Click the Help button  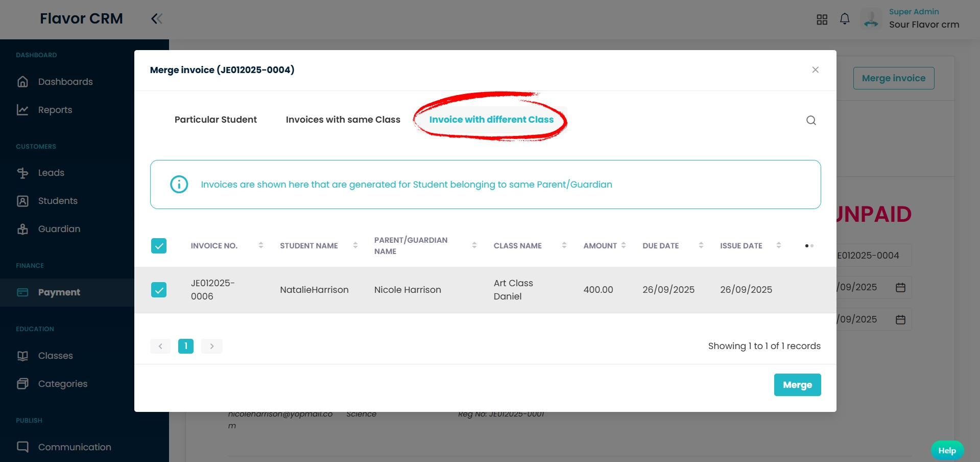(947, 450)
